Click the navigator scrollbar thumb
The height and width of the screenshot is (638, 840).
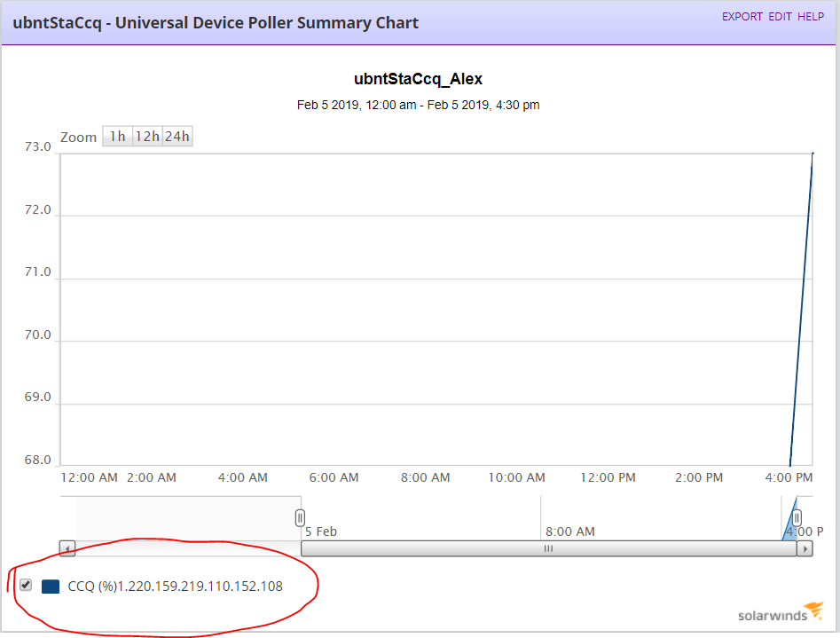tap(548, 548)
